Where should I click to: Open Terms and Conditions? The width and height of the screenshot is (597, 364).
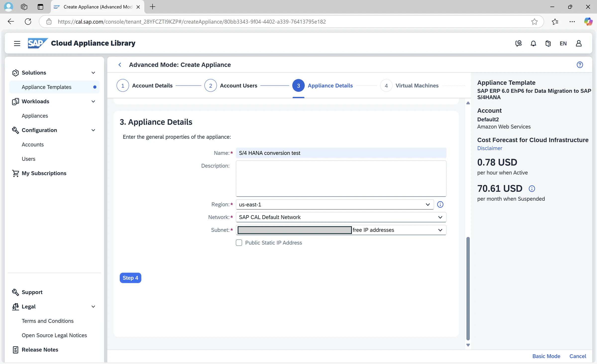[x=48, y=321]
